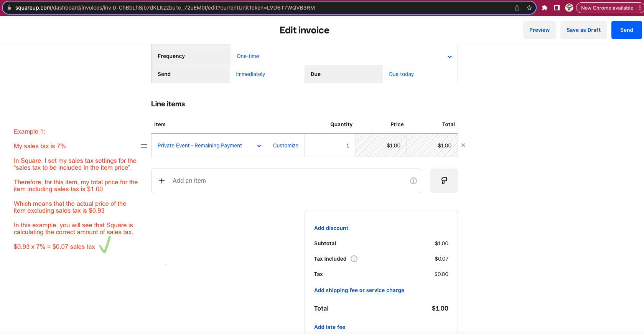Expand the Private Event item selector arrow
This screenshot has height=334, width=644.
(x=259, y=146)
